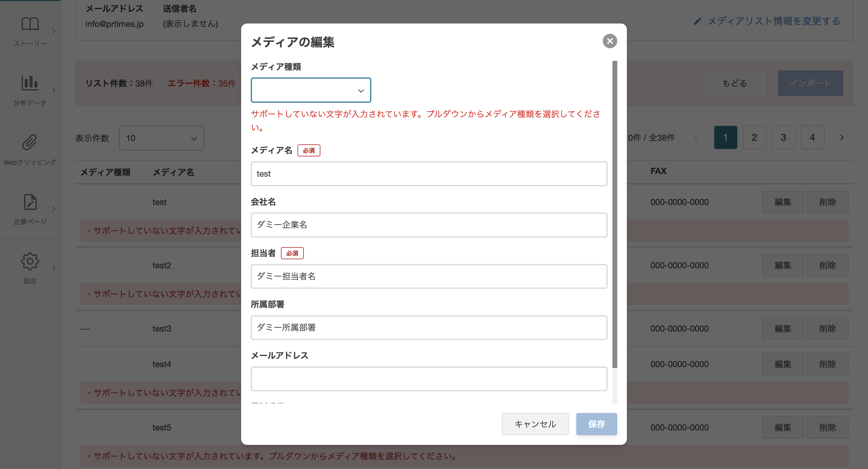Image resolution: width=868 pixels, height=469 pixels.
Task: Open the 表示件数 dropdown showing 10
Action: (162, 138)
